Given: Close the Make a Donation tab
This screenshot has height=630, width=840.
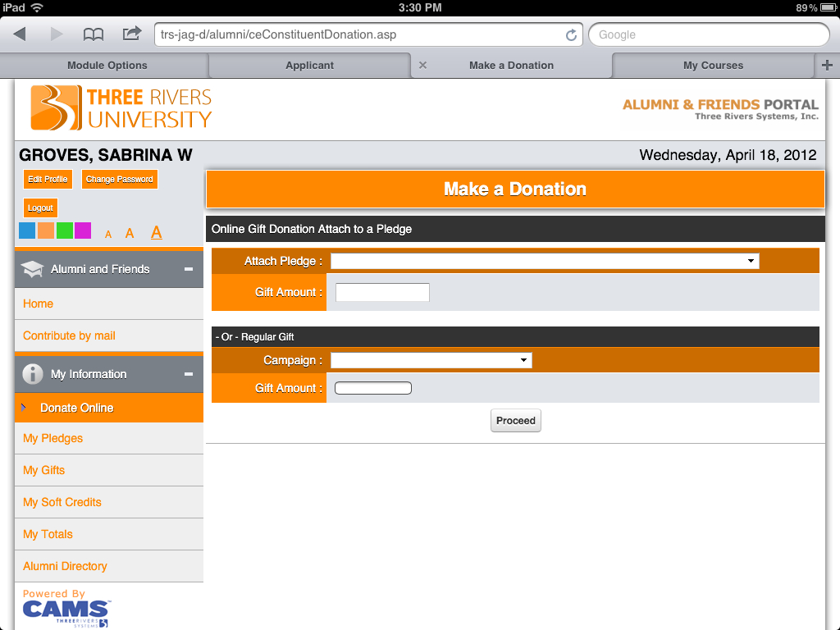Looking at the screenshot, I should (422, 66).
